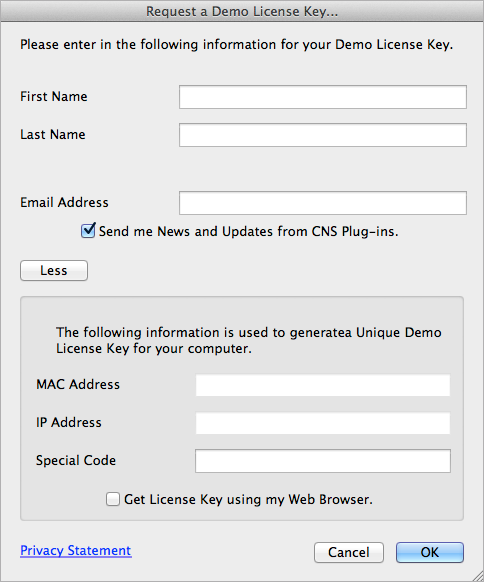This screenshot has width=484, height=582.
Task: Click the Request a Demo License Key title bar
Action: tap(242, 11)
